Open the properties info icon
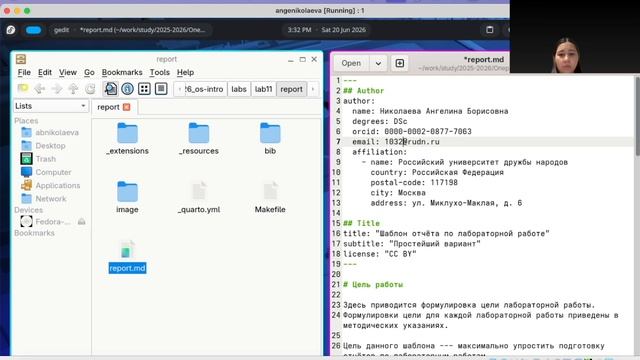 (x=127, y=89)
